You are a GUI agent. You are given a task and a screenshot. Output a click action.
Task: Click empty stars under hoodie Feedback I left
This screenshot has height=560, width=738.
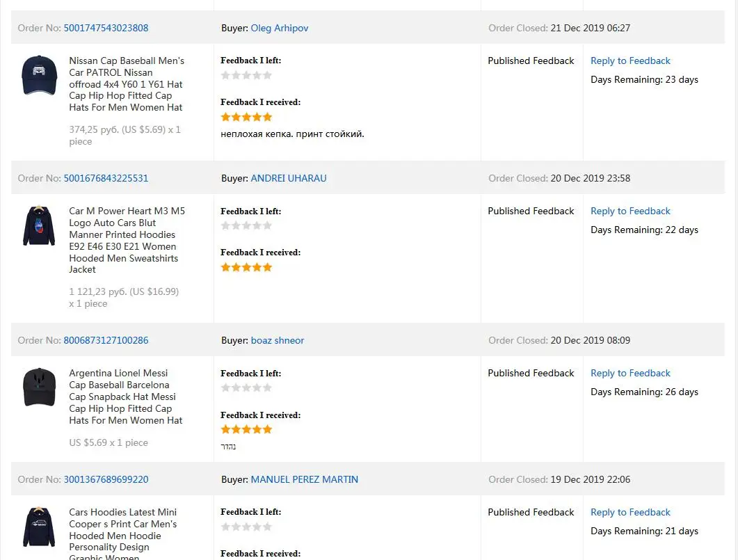(246, 225)
